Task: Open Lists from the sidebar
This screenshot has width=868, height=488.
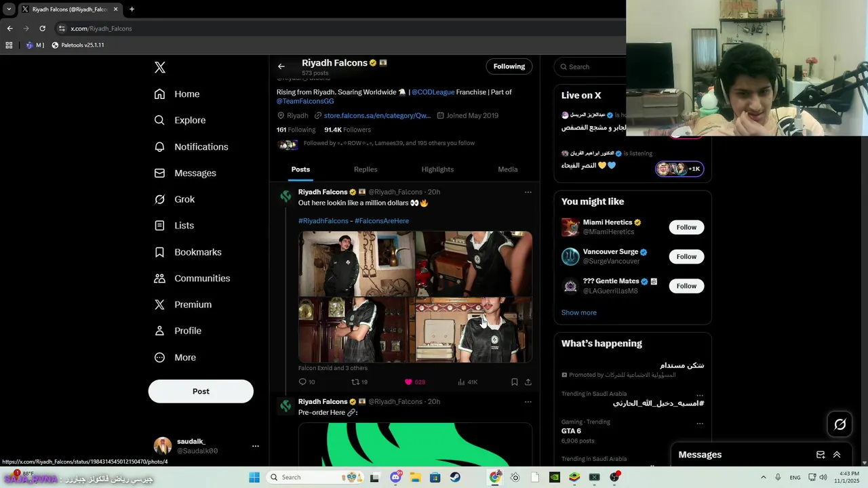Action: coord(174,226)
